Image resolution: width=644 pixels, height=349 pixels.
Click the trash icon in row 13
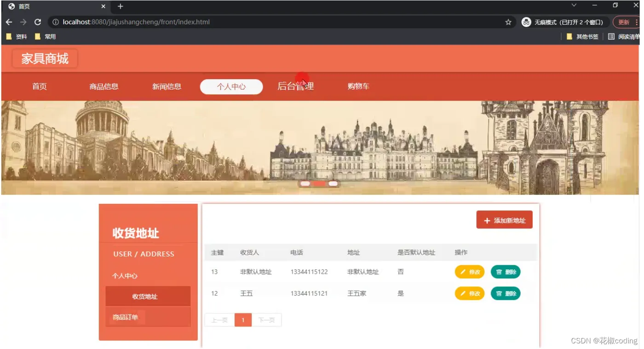click(499, 272)
